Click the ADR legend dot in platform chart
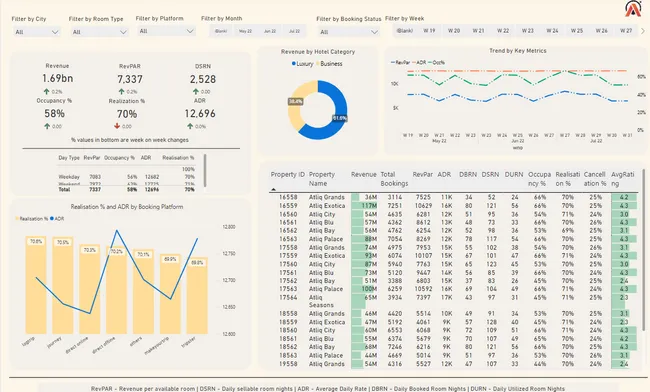The height and width of the screenshot is (392, 650). 52,219
